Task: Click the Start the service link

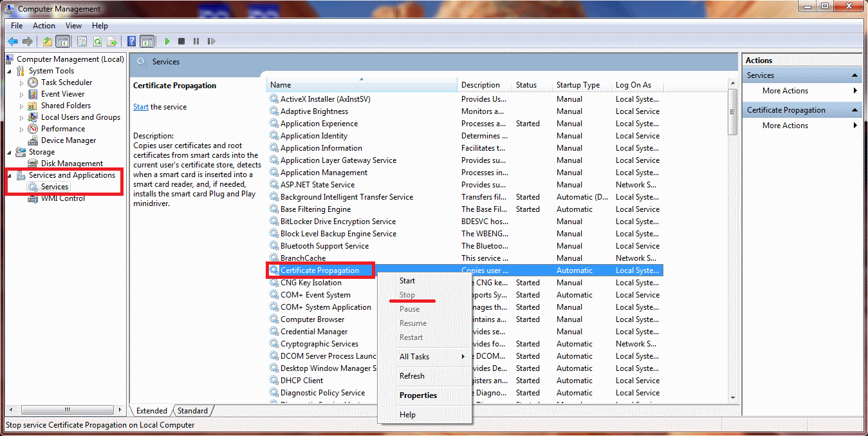Action: pos(141,107)
